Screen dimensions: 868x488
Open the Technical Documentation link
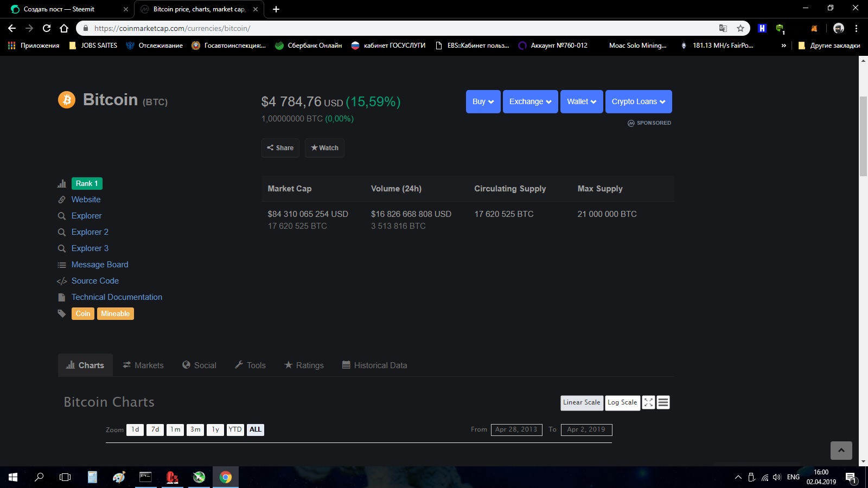tap(117, 297)
